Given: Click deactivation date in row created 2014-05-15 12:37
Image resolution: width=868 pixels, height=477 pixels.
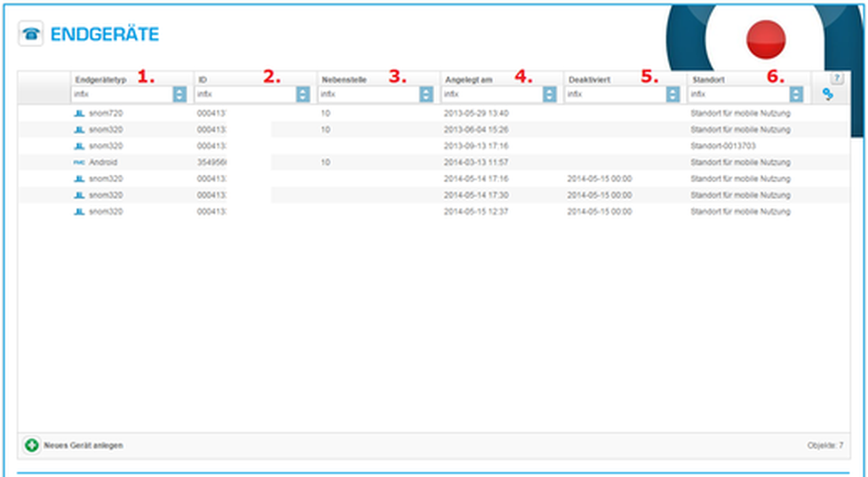Looking at the screenshot, I should point(600,212).
